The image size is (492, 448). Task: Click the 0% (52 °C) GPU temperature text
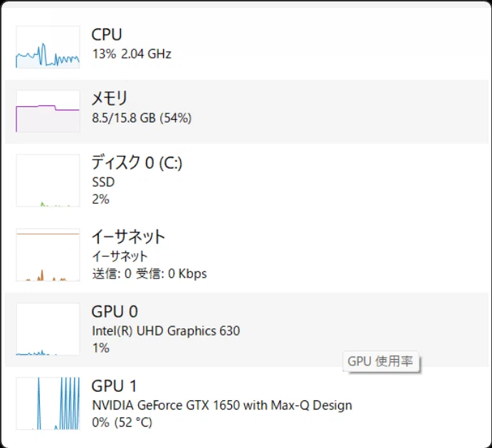coord(122,422)
